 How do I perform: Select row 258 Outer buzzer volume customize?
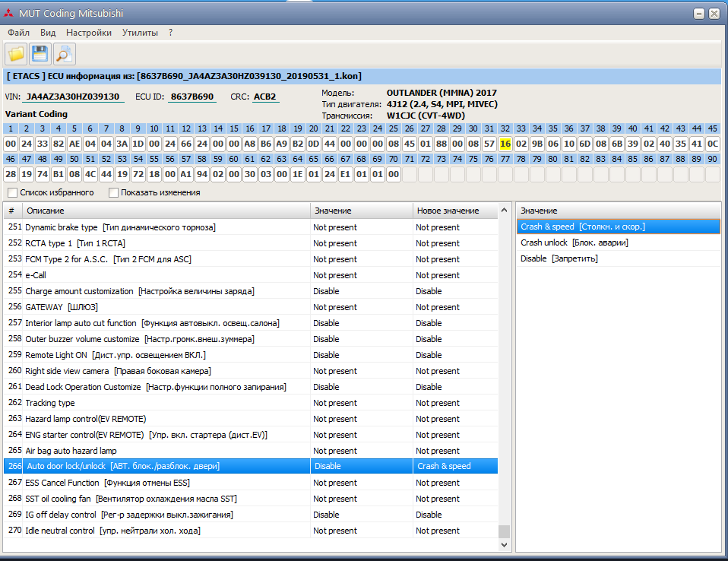coord(251,339)
